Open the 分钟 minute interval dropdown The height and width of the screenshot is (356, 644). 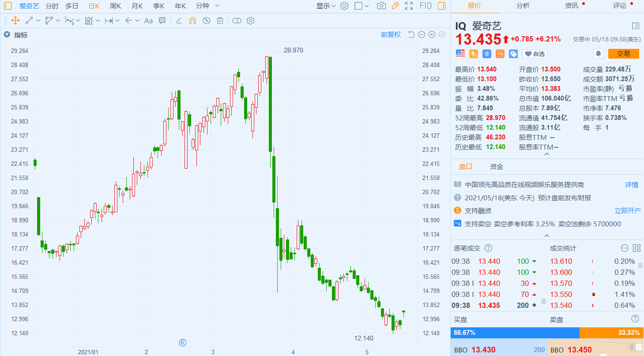207,6
